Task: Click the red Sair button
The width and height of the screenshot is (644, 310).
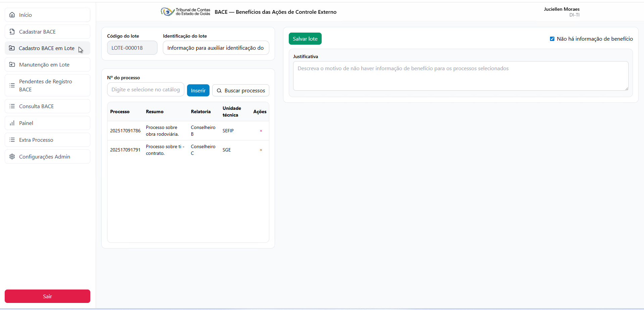Action: coord(47,296)
